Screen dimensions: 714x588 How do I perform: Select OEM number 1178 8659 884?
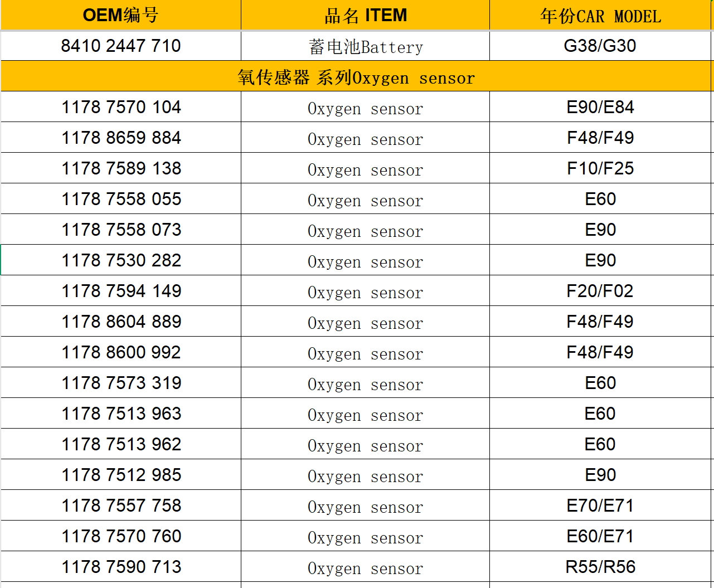(x=121, y=138)
